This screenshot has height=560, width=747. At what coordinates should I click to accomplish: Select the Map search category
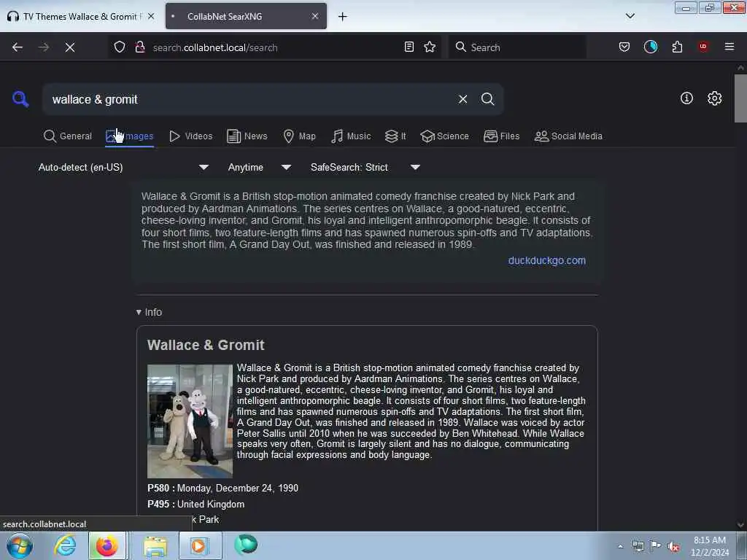[x=300, y=136]
